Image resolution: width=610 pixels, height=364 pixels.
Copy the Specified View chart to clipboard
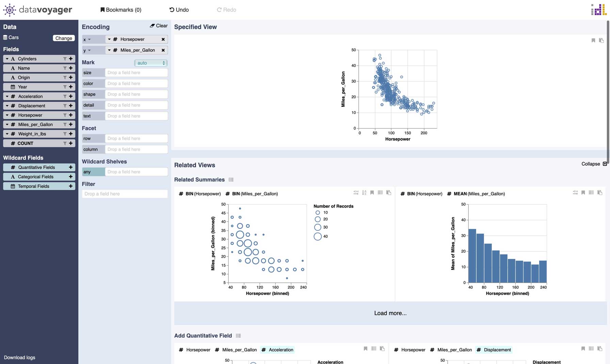601,40
